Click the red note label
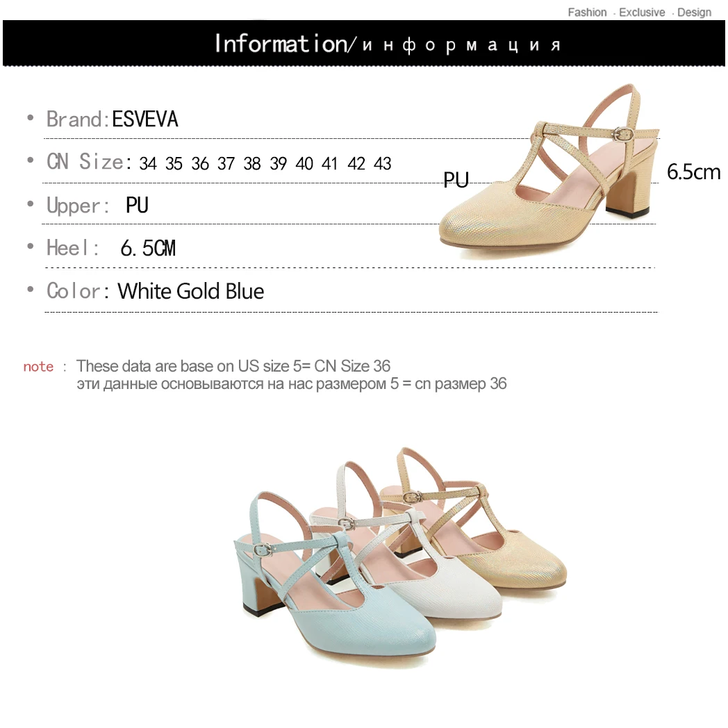The image size is (728, 728). (38, 367)
